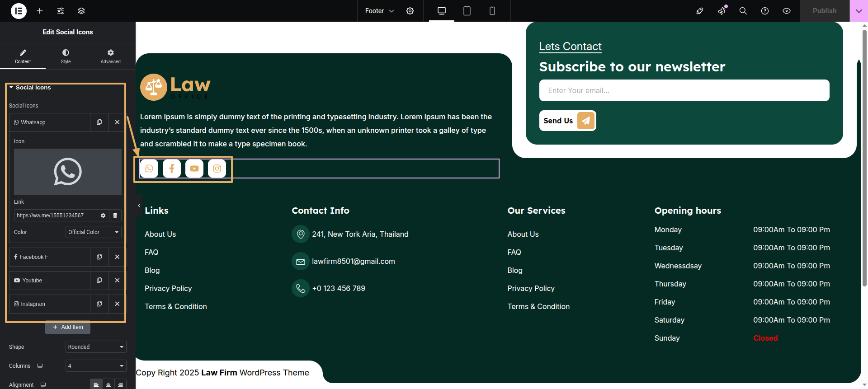Switch to mobile responsive view

point(492,11)
